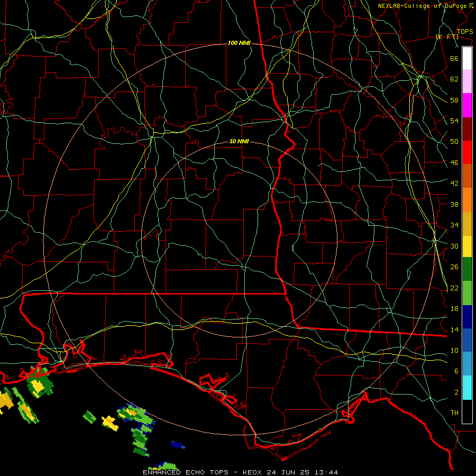Screen dimensions: 476x476
Task: Click the light pink legend swatch
Action: pyautogui.click(x=467, y=81)
